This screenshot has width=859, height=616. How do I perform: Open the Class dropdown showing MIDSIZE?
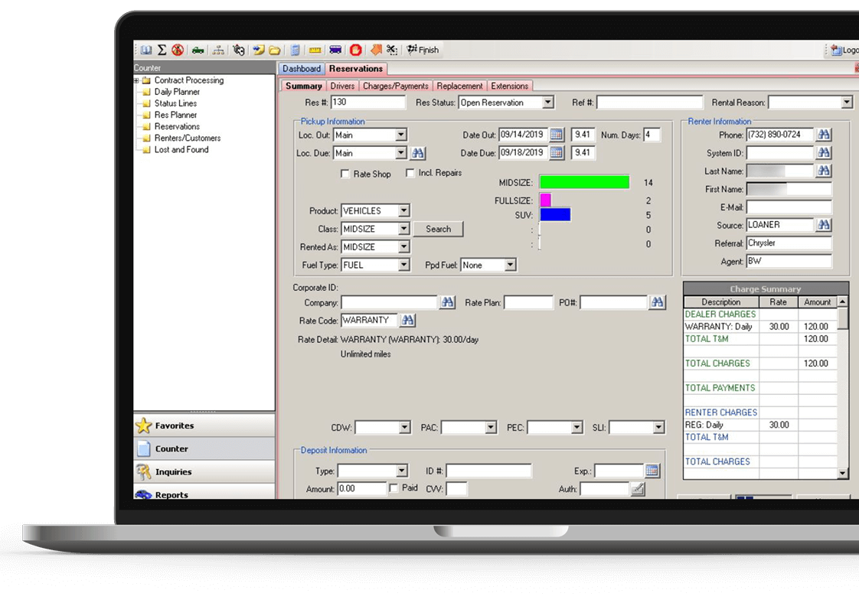403,228
